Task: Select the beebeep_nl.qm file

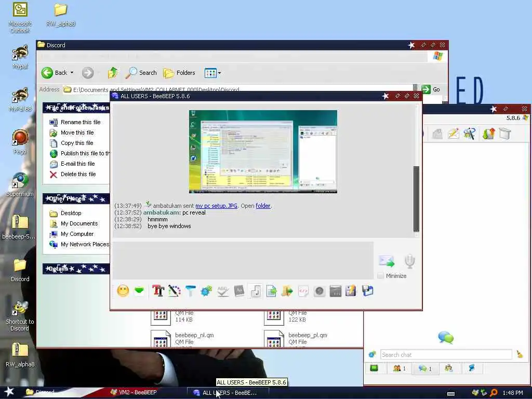Action: (x=183, y=339)
